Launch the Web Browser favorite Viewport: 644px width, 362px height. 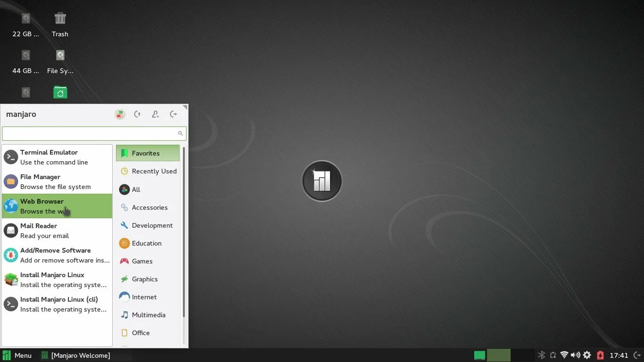(x=57, y=206)
